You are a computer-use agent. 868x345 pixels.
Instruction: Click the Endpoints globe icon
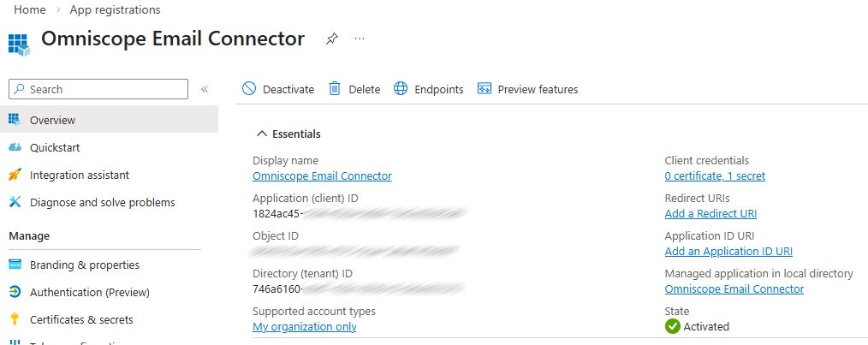point(401,88)
